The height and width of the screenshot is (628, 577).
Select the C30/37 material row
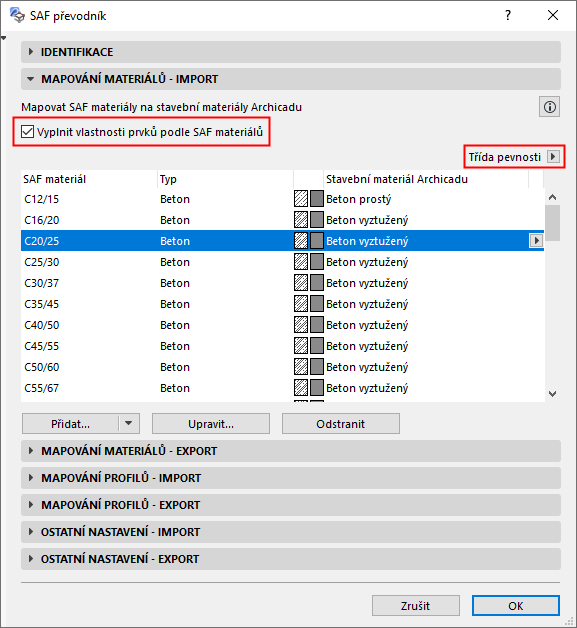pyautogui.click(x=282, y=283)
